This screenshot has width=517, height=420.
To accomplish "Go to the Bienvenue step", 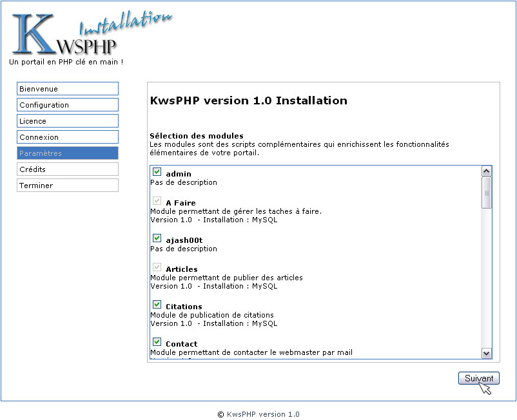I will click(68, 89).
